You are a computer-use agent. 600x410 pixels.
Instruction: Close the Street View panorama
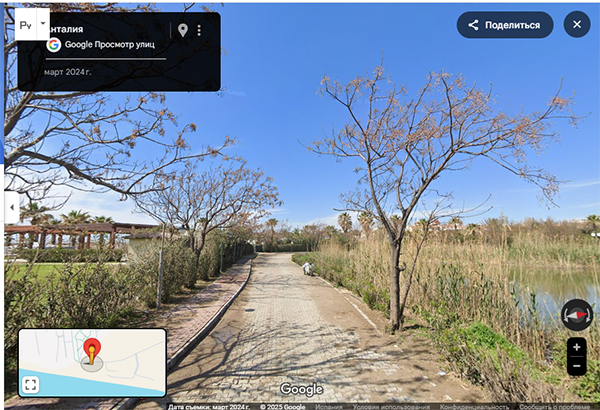coord(577,25)
